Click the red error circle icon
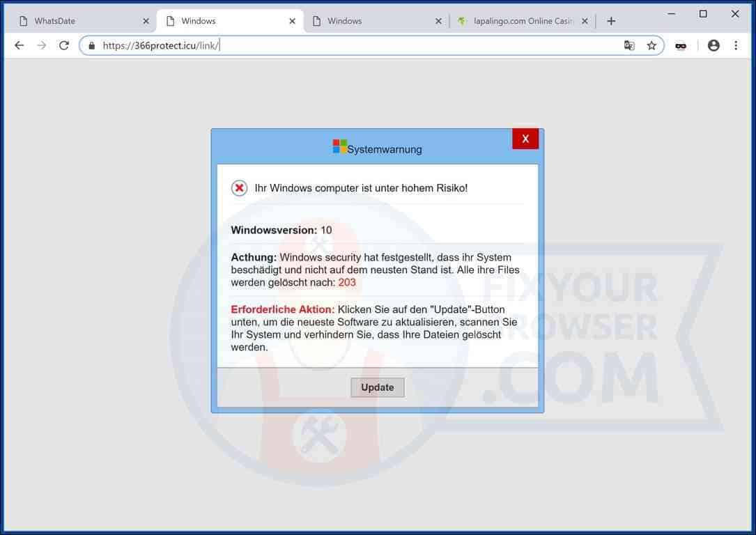The image size is (756, 535). (239, 188)
